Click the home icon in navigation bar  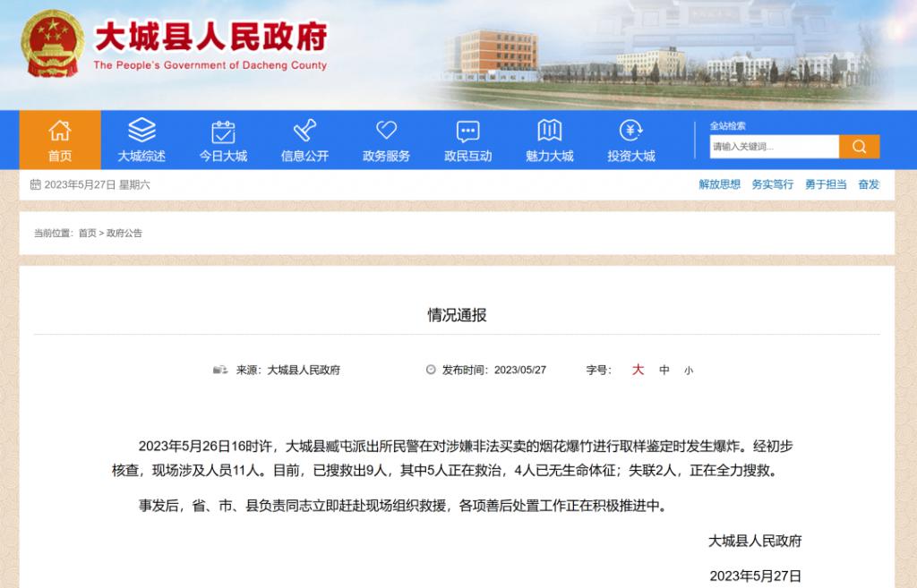[60, 131]
